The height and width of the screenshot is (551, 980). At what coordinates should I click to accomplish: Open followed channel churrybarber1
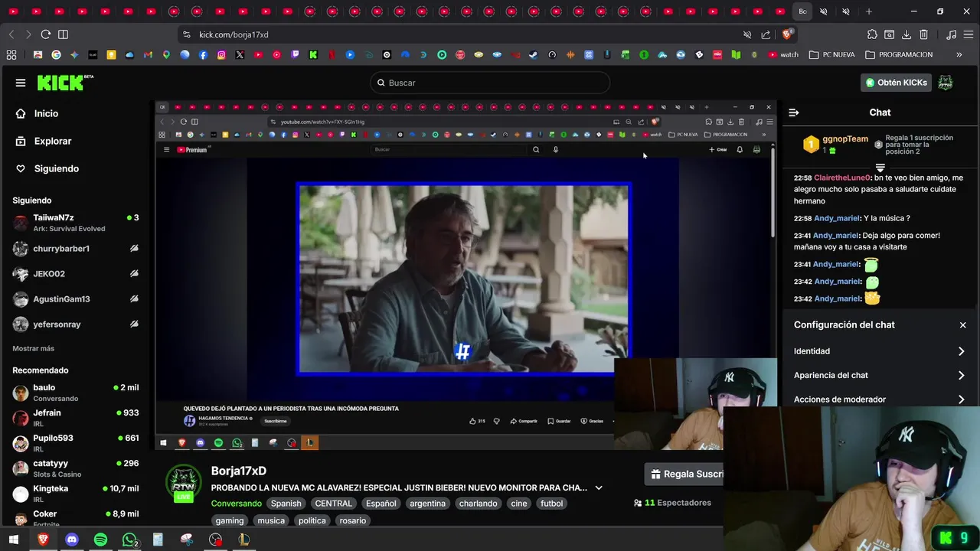pos(75,249)
